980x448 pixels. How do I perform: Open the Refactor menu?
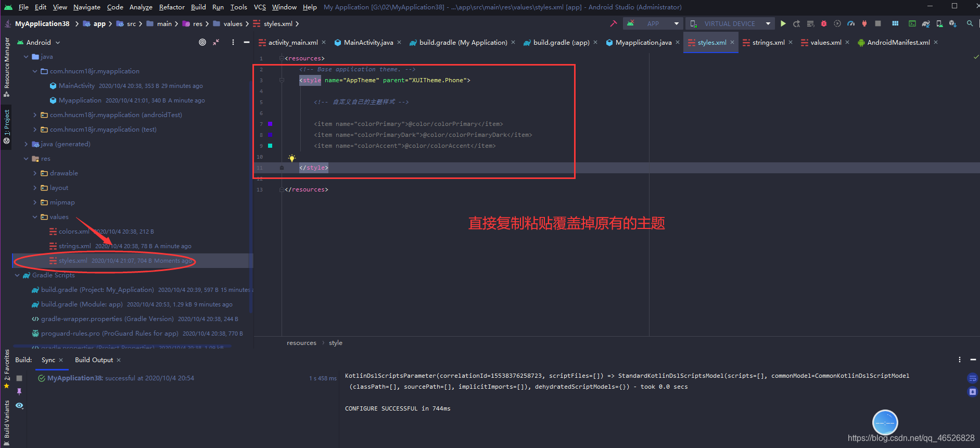pyautogui.click(x=172, y=7)
